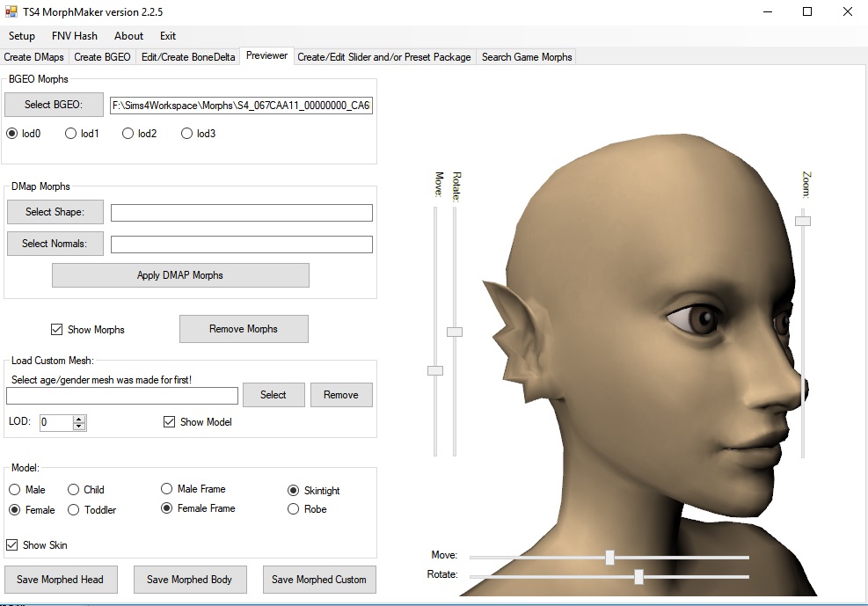Uncheck the Show Morphs checkbox
Screen dimensions: 868x606
pyautogui.click(x=58, y=330)
